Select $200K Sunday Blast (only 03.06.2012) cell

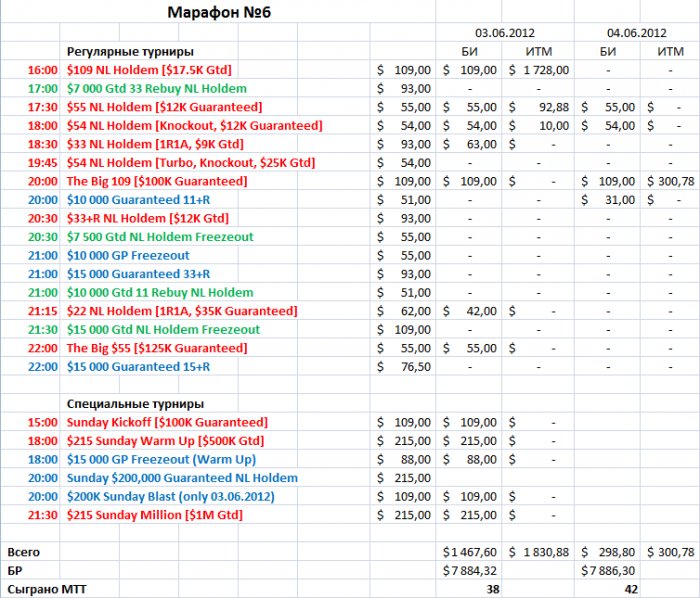point(171,497)
